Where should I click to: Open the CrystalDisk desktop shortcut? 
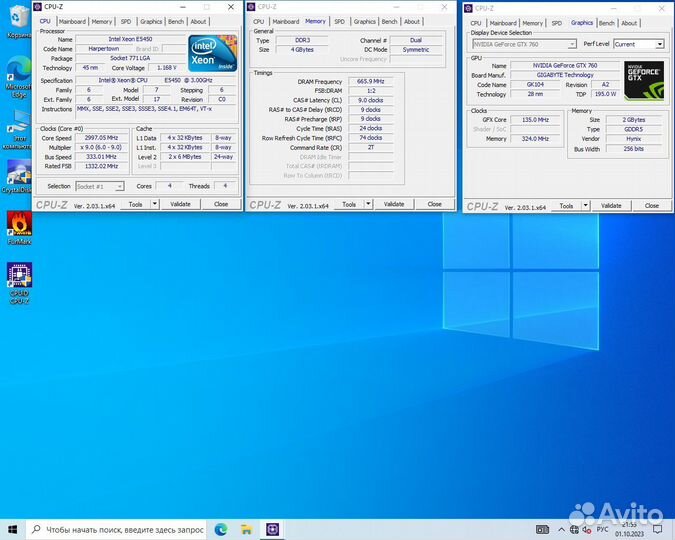(17, 177)
